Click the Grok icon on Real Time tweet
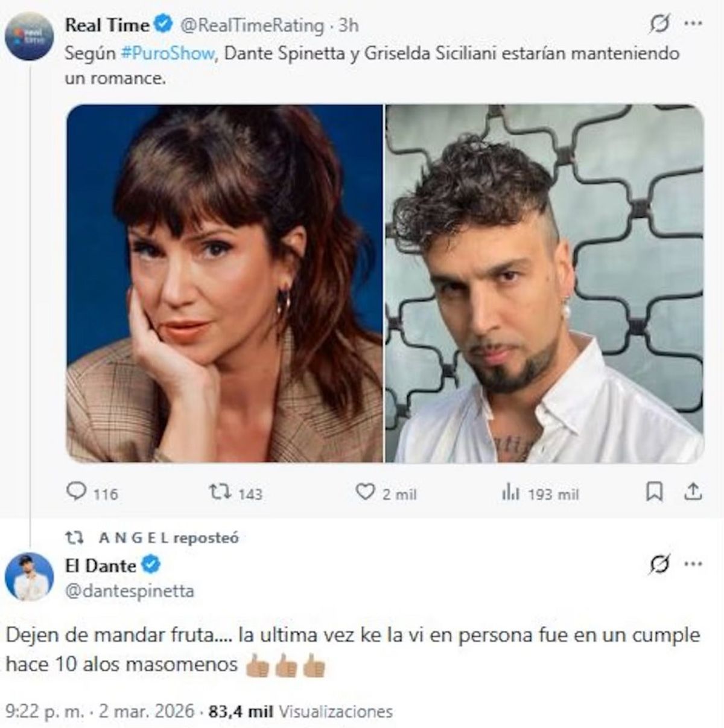724x728 pixels. [660, 25]
